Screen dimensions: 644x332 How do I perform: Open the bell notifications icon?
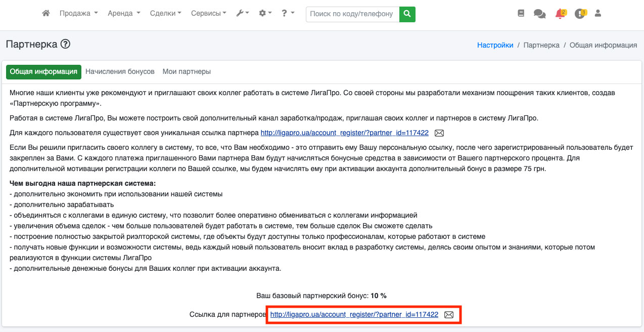pos(560,14)
